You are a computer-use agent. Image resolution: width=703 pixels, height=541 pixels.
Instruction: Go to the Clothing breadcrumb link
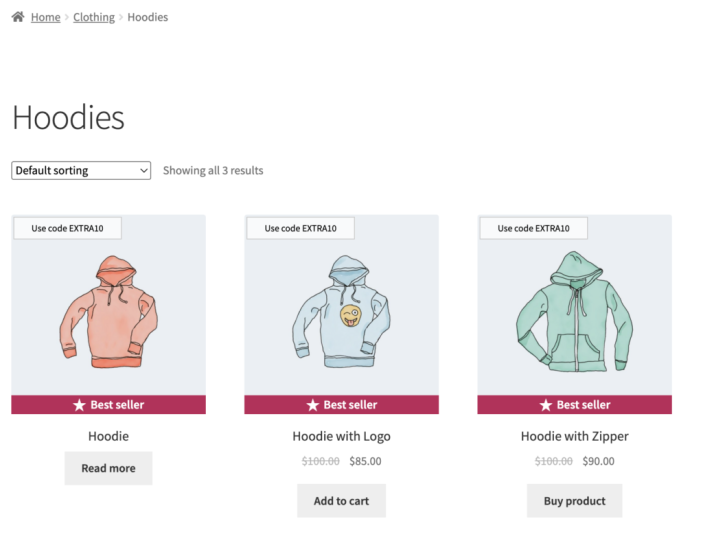[x=94, y=17]
